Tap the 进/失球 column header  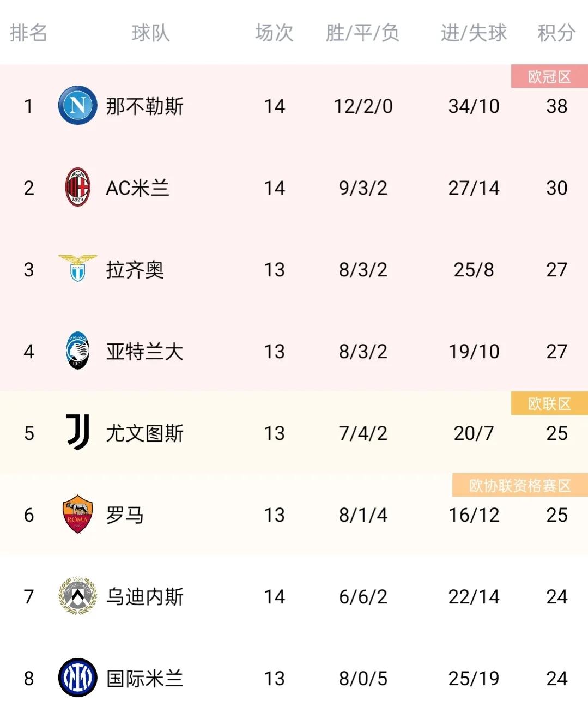pyautogui.click(x=474, y=33)
